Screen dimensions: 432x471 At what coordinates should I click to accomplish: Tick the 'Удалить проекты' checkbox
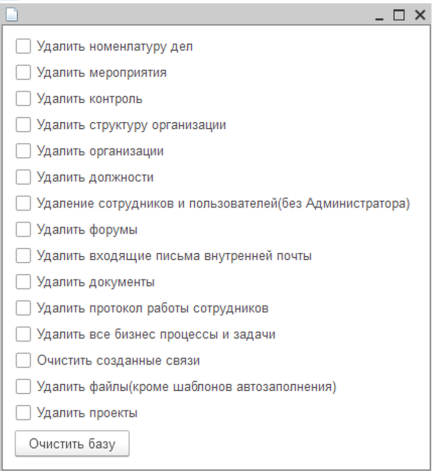pos(23,413)
